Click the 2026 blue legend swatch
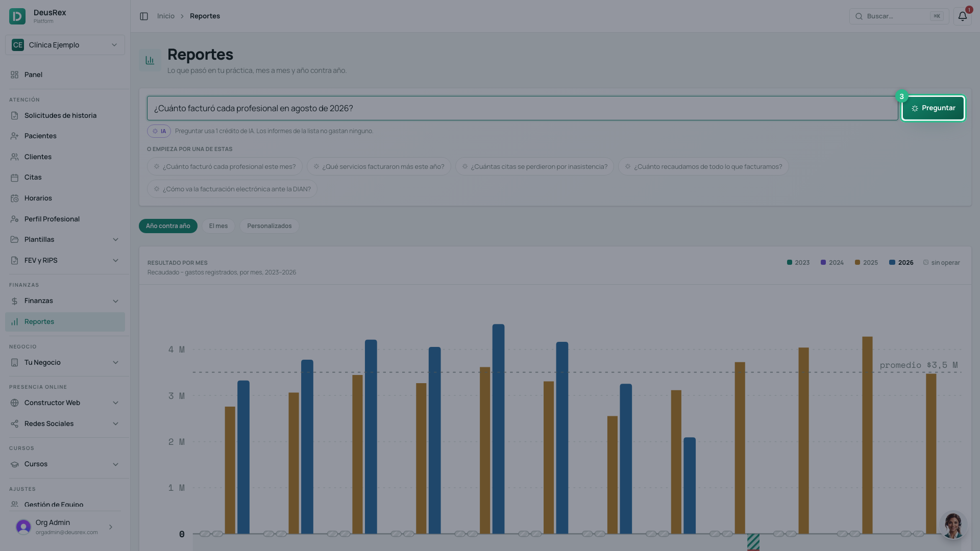 [892, 263]
